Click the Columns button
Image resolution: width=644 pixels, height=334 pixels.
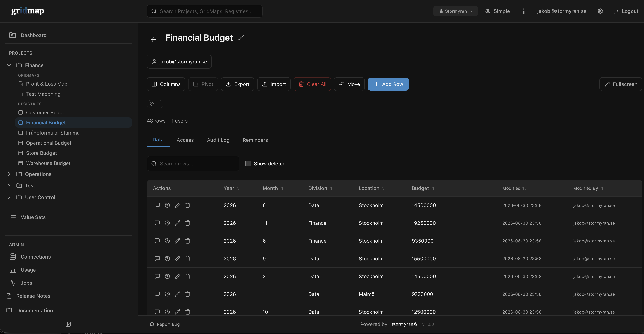coord(166,84)
